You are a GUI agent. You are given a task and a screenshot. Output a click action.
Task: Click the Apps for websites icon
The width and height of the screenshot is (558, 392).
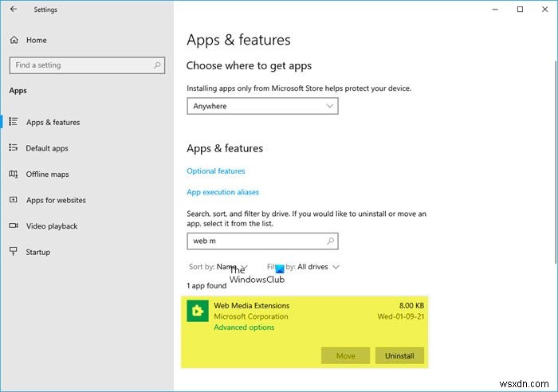(x=14, y=200)
